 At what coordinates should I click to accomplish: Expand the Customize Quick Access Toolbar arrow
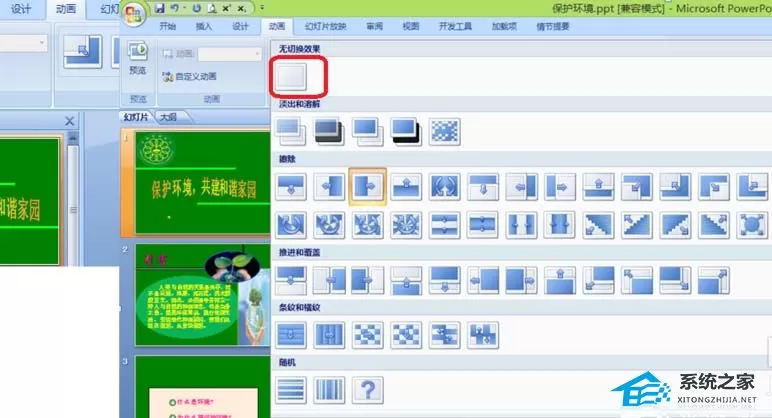(x=262, y=8)
